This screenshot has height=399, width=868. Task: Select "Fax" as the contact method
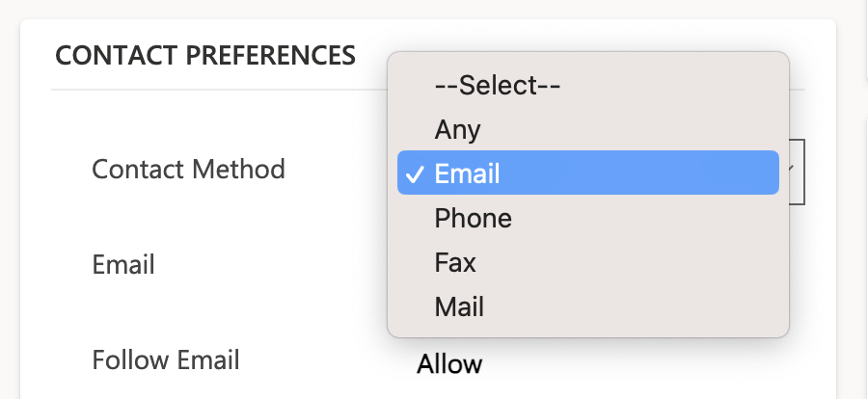point(455,263)
